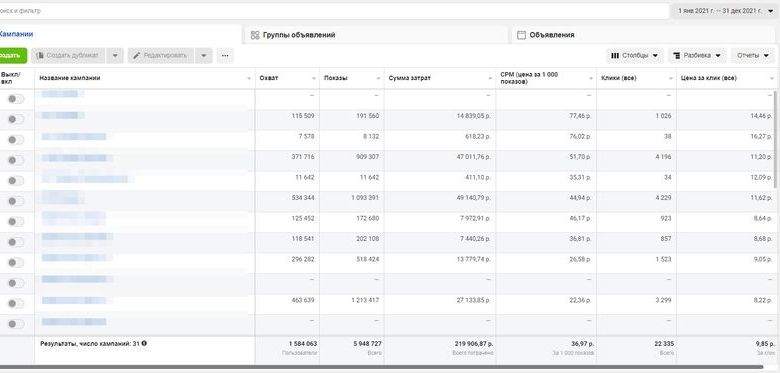This screenshot has height=373, width=780.
Task: Open Охват column header arrow menu
Action: [x=314, y=79]
